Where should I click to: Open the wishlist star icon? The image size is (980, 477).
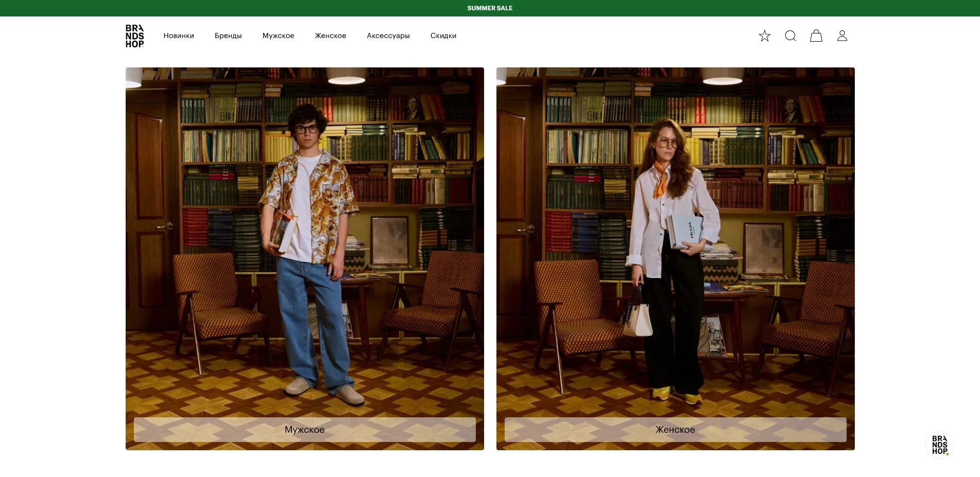[764, 36]
